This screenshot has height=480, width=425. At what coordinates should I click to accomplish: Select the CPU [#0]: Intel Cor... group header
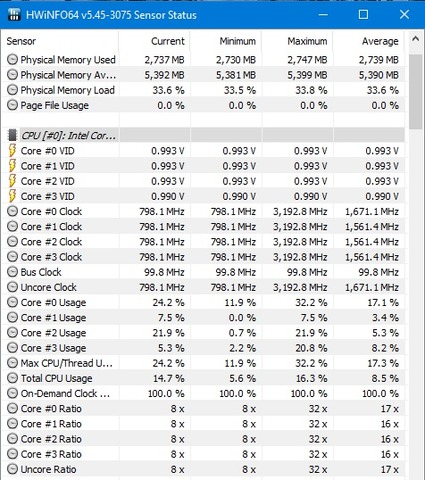(x=203, y=135)
